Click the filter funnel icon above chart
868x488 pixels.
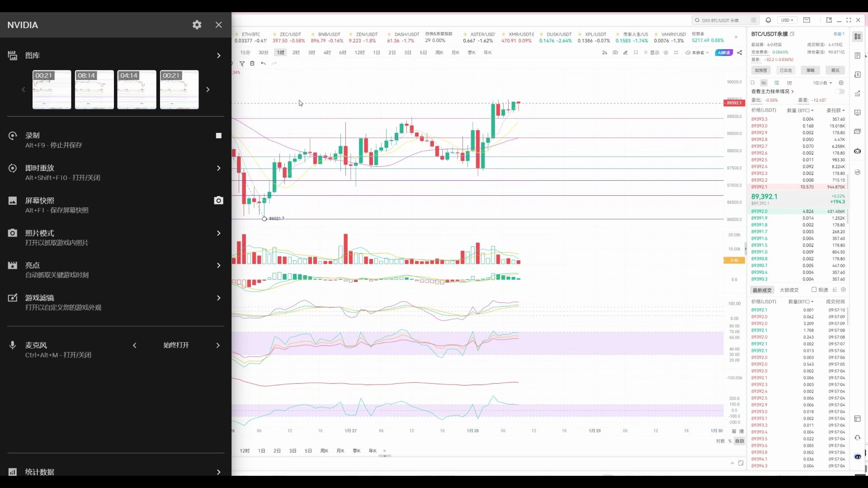pyautogui.click(x=242, y=64)
